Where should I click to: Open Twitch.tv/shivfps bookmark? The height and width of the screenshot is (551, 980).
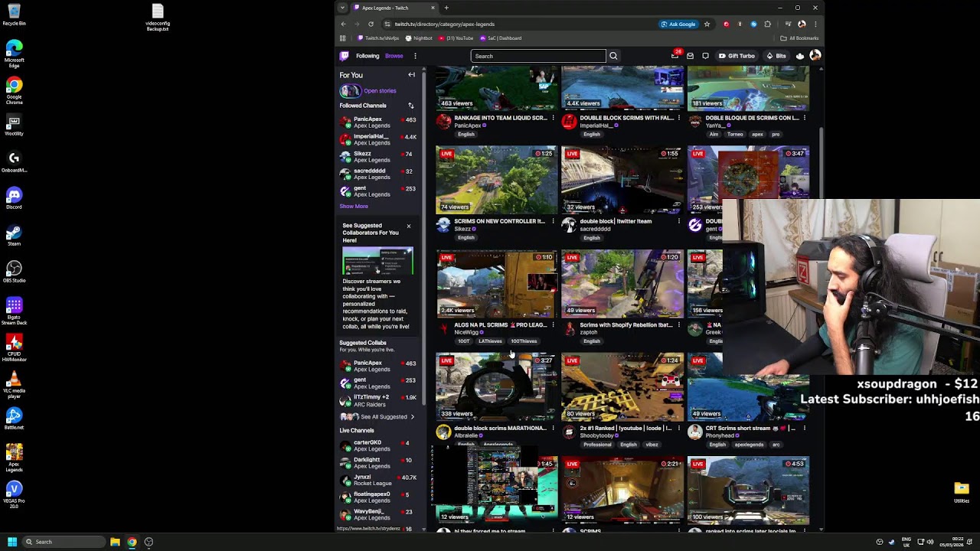pyautogui.click(x=378, y=38)
